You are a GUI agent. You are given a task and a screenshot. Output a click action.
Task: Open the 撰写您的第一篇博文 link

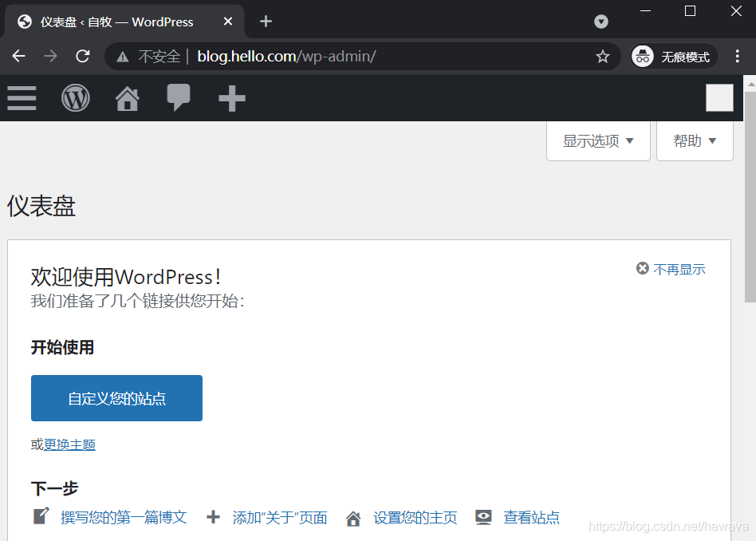coord(124,517)
